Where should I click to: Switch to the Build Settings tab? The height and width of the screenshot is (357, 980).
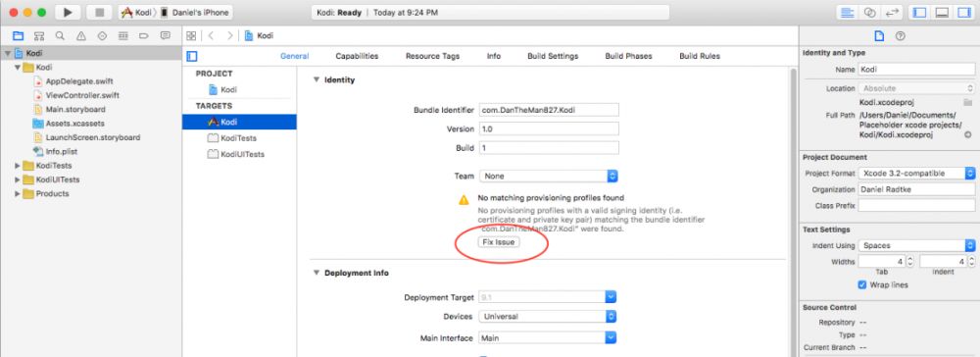click(x=553, y=56)
